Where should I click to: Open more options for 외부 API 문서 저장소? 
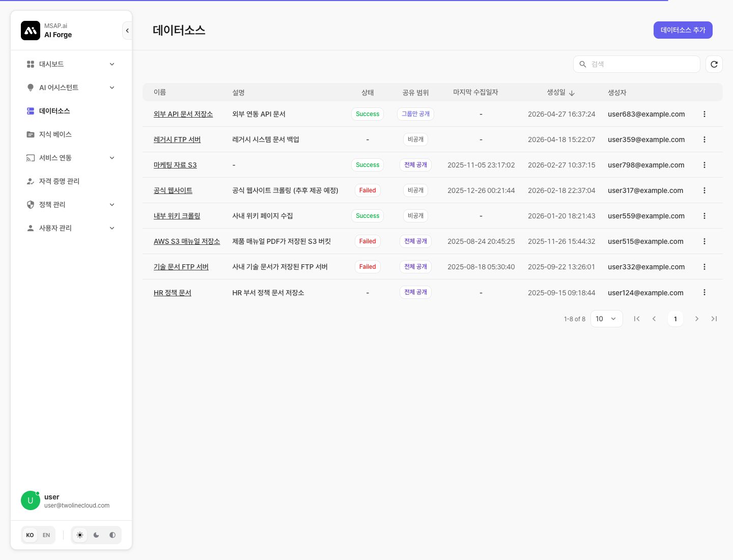point(704,114)
